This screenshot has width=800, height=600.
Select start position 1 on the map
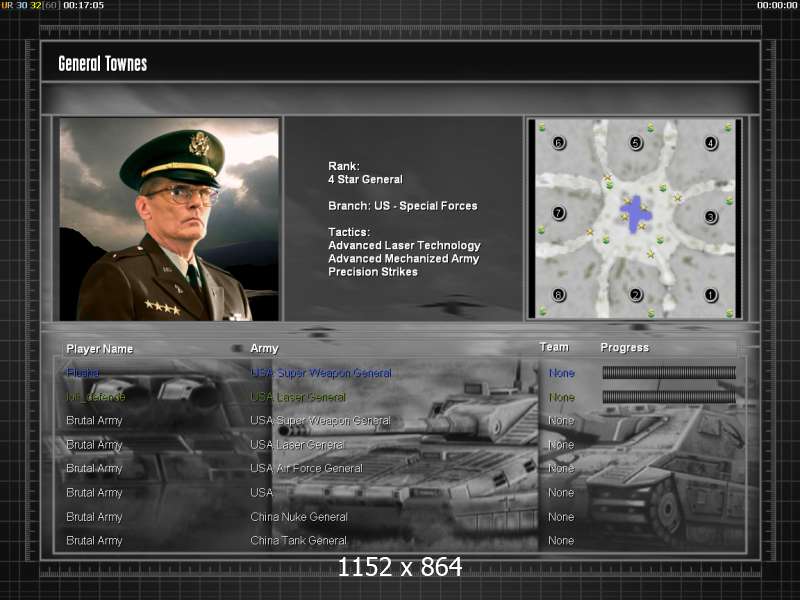point(711,294)
